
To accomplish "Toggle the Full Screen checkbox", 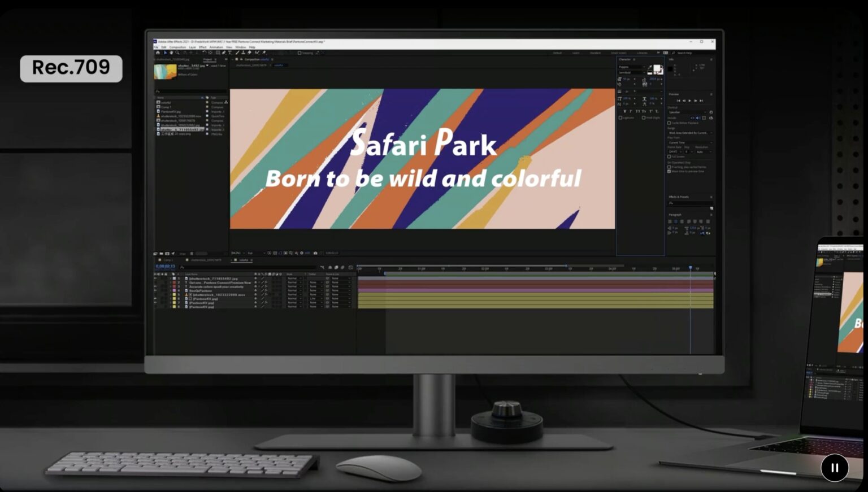I will click(x=670, y=156).
